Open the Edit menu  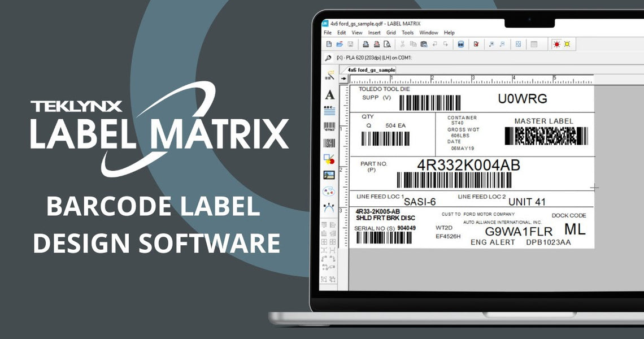tap(341, 32)
